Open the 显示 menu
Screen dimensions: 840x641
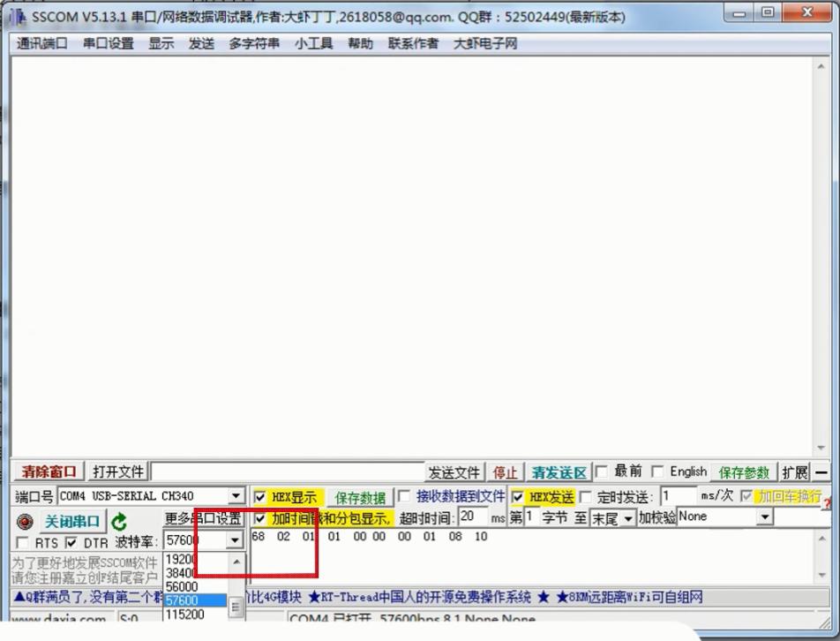pyautogui.click(x=161, y=43)
